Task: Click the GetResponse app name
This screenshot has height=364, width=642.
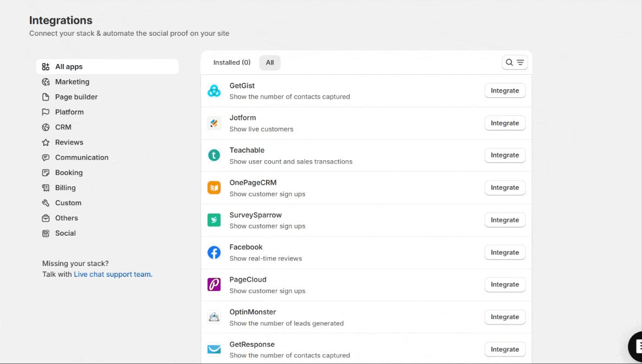Action: (x=252, y=344)
